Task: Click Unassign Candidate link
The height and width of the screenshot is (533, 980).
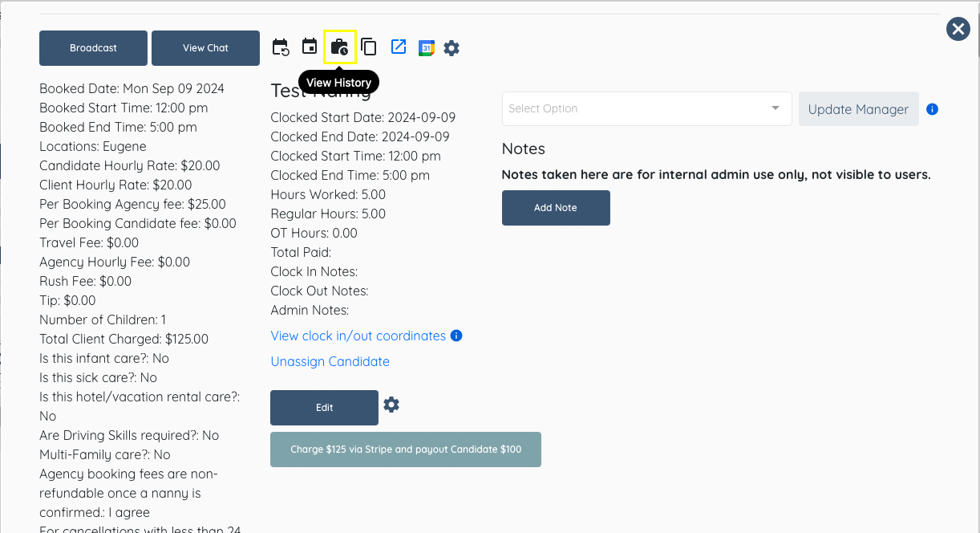Action: (x=330, y=361)
